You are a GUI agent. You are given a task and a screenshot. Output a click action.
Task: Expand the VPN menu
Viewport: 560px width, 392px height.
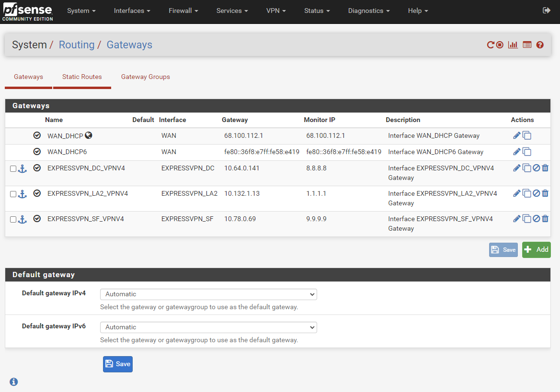point(276,11)
